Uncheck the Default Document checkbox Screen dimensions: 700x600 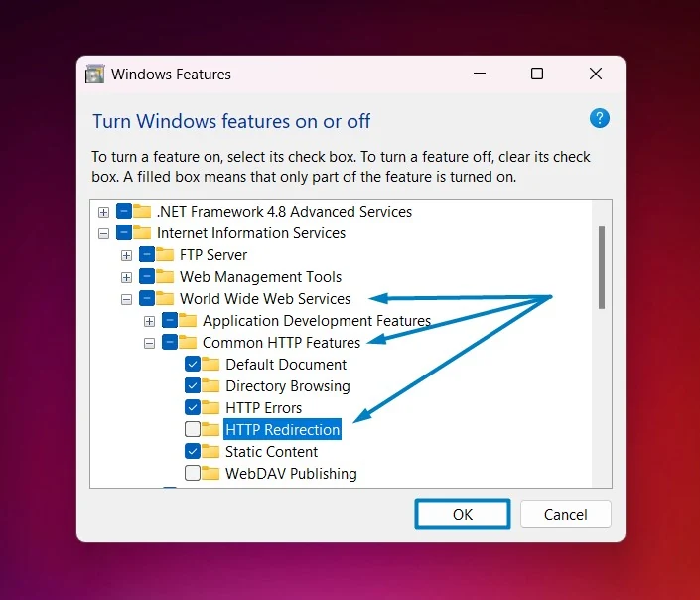click(x=193, y=364)
